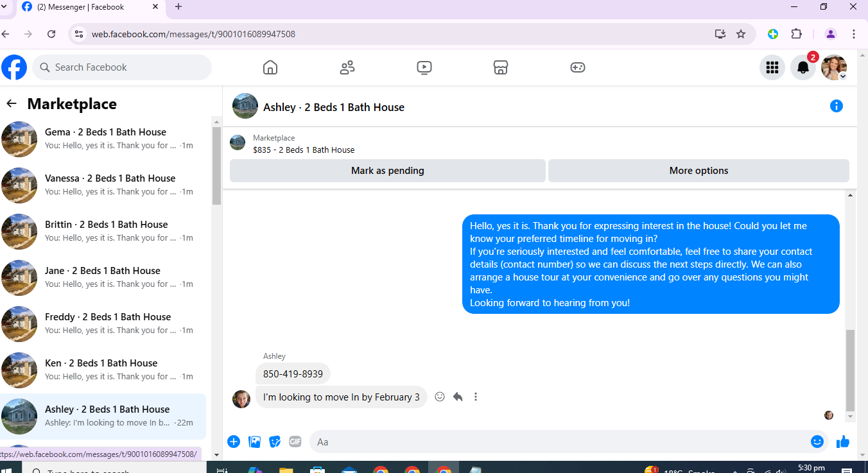Send a thumbs-up like
The width and height of the screenshot is (868, 473).
[x=843, y=442]
